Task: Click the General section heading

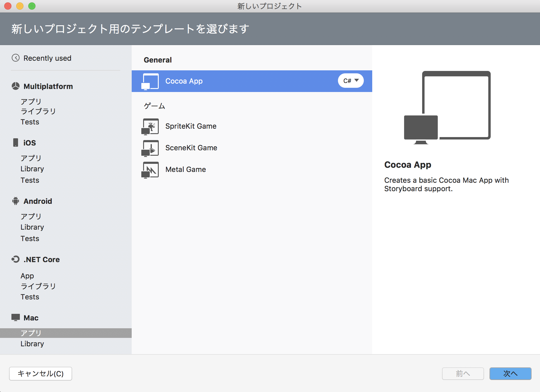Action: (x=158, y=60)
